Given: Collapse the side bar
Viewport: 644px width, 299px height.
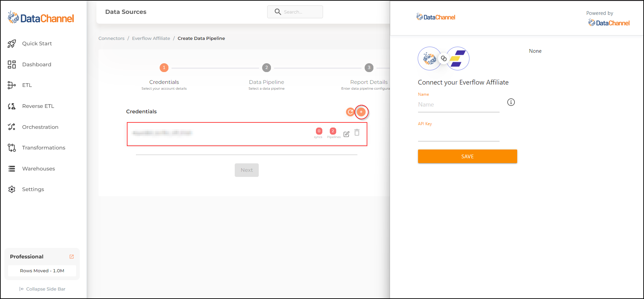Looking at the screenshot, I should pyautogui.click(x=42, y=289).
